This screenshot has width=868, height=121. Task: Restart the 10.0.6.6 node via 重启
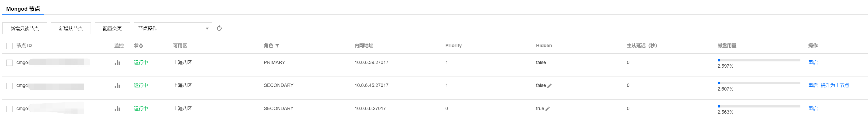(x=813, y=109)
